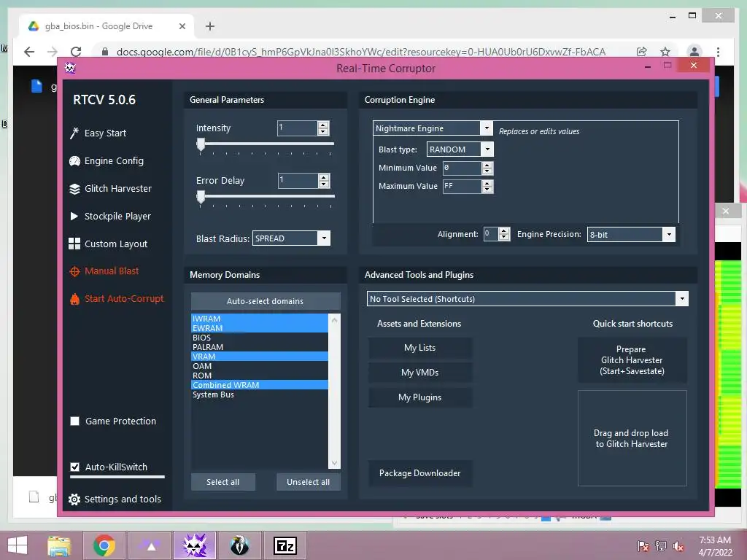
Task: Click the muted volume tray icon
Action: click(678, 546)
